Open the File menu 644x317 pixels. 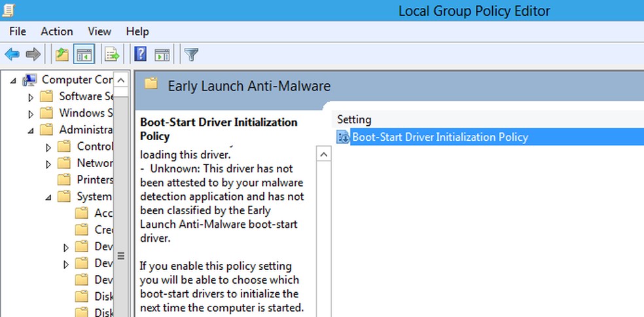click(x=18, y=31)
